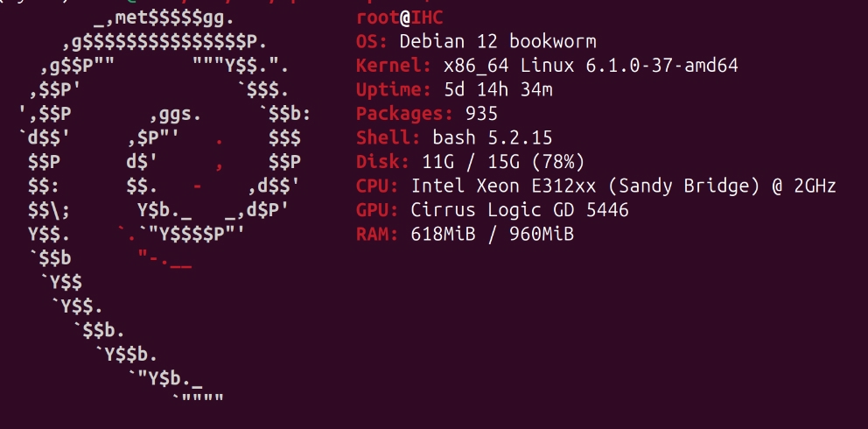868x429 pixels.
Task: Click the "Disk:" label
Action: click(x=383, y=162)
